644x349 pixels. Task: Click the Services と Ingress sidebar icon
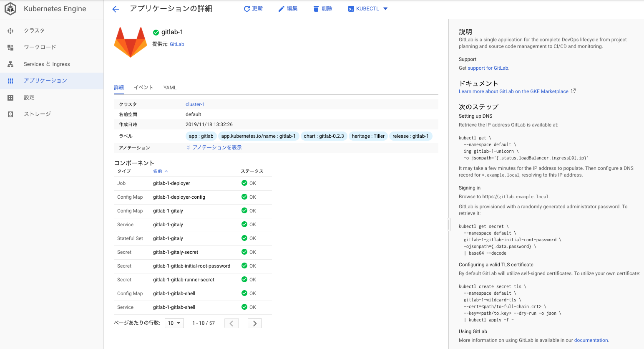point(10,64)
